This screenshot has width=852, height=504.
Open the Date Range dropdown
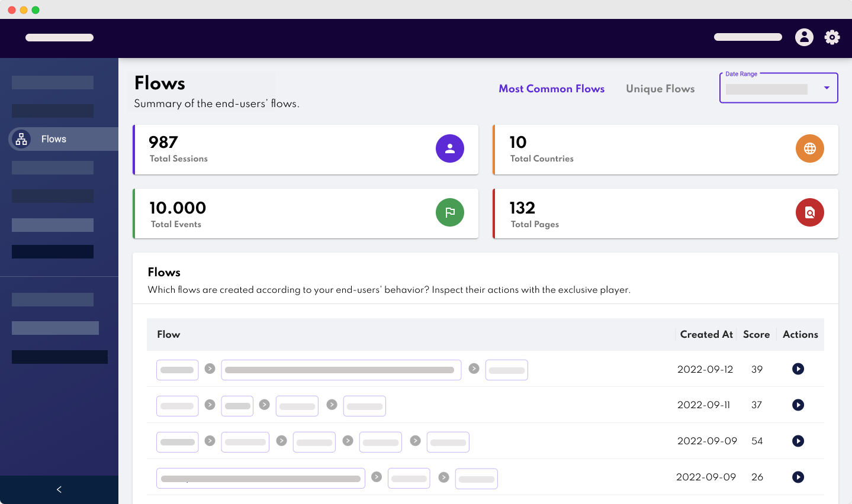(x=827, y=88)
